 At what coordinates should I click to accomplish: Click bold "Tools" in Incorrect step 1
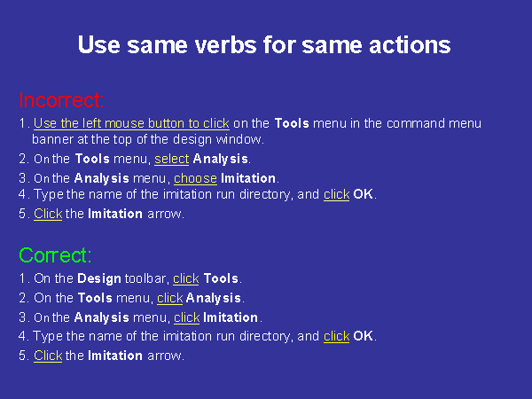(x=291, y=123)
